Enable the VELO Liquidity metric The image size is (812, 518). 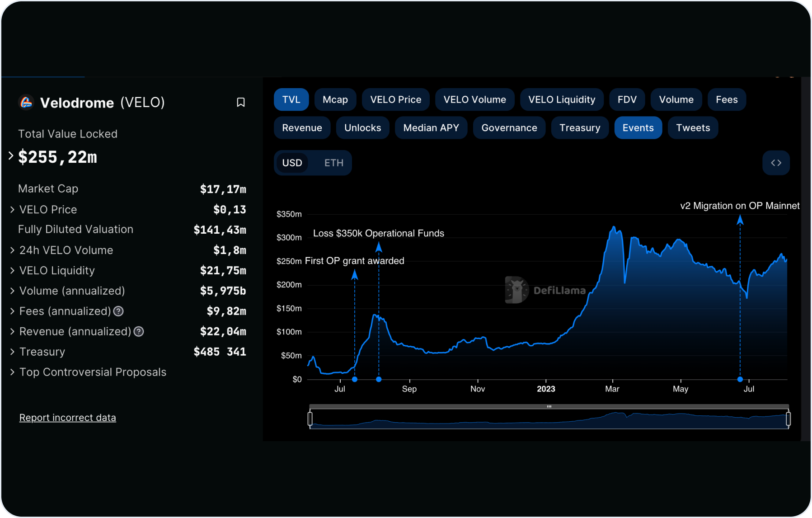click(562, 99)
